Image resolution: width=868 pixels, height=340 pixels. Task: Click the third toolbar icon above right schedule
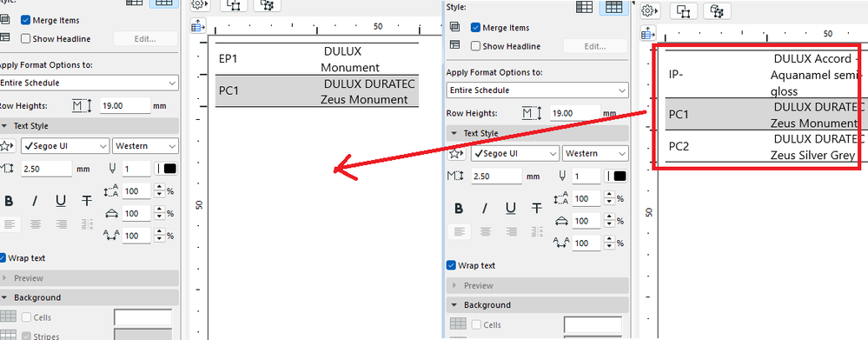(718, 11)
